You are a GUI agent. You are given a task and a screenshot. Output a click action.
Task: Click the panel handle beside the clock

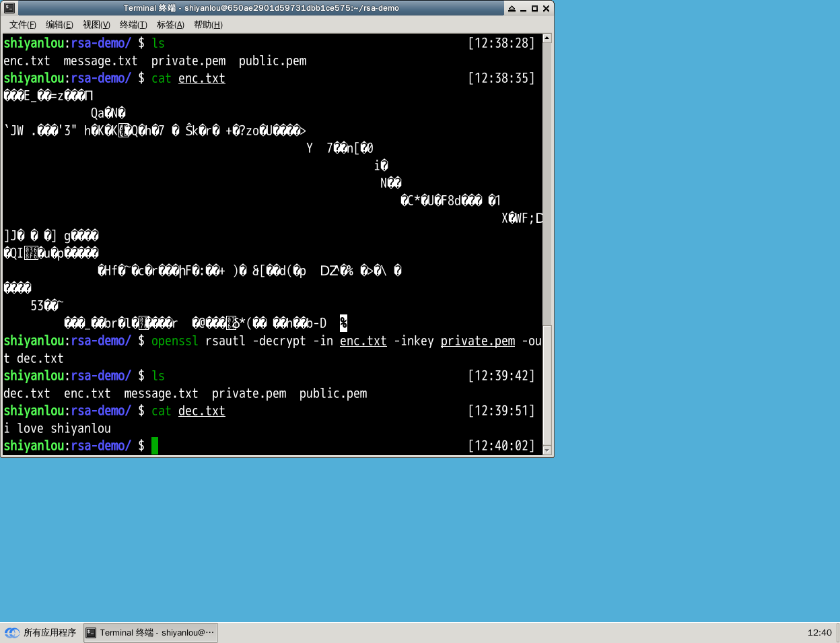837,633
